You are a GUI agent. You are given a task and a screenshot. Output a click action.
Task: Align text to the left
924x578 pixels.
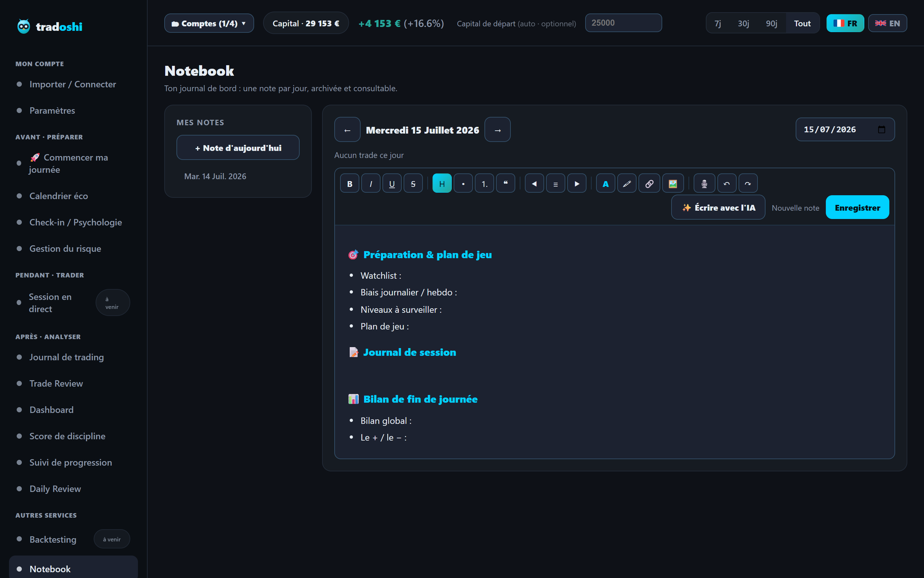(x=534, y=183)
